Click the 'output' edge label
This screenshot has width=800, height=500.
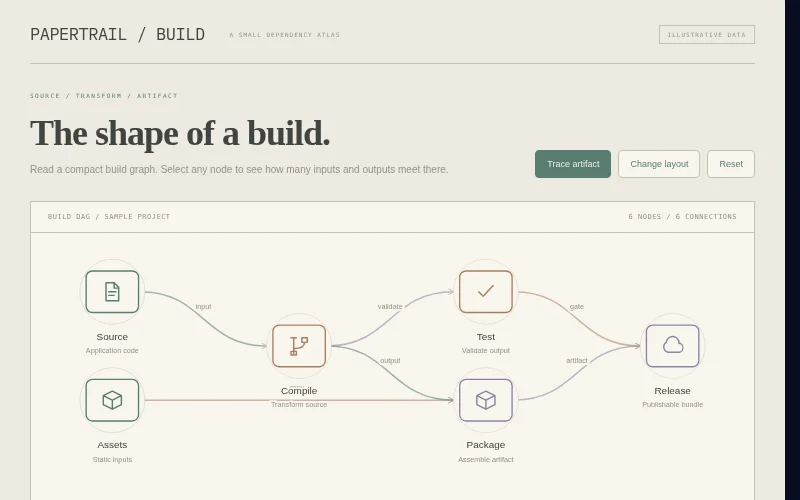tap(390, 361)
